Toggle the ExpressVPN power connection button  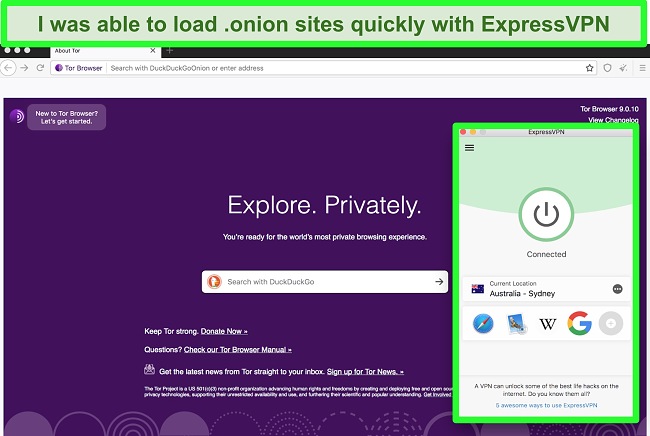pyautogui.click(x=546, y=214)
